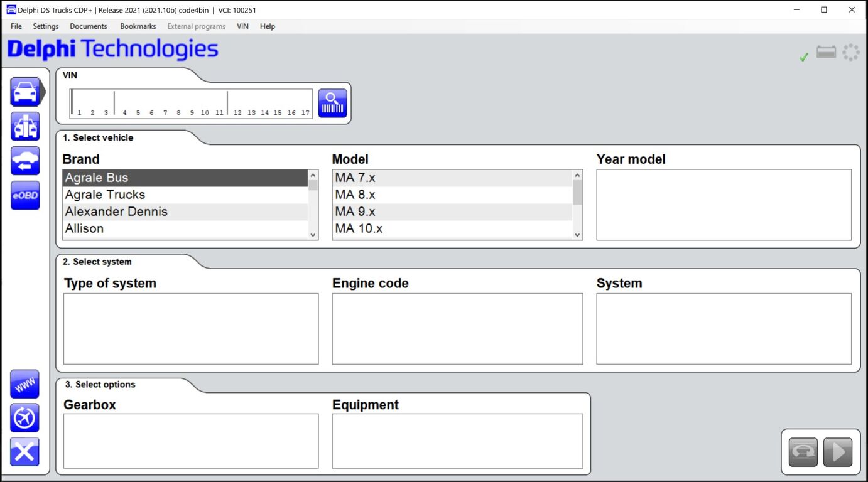Click Model list scroll-down arrow
Image resolution: width=868 pixels, height=482 pixels.
point(578,235)
